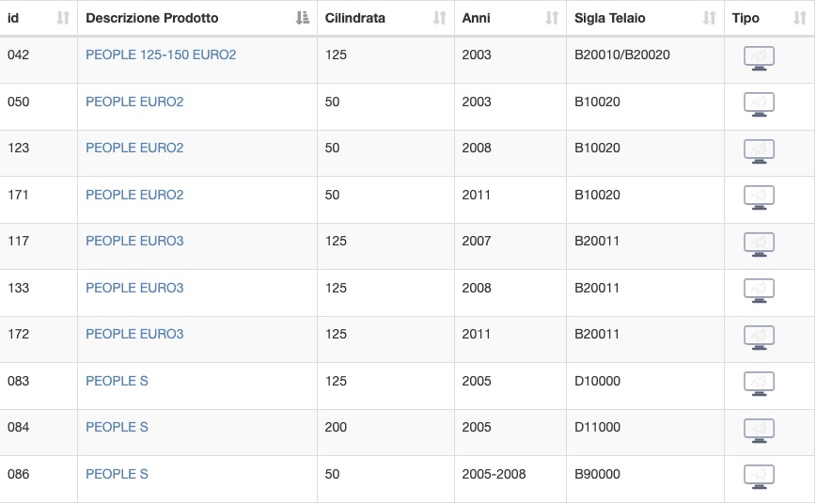
Task: Sort by Sigla Telaio column arrows
Action: (x=710, y=18)
